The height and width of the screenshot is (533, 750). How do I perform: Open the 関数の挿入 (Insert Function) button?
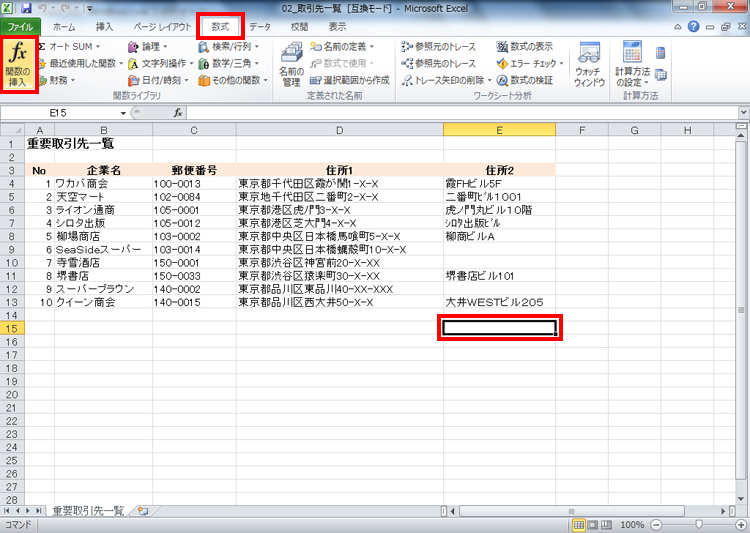pyautogui.click(x=19, y=64)
